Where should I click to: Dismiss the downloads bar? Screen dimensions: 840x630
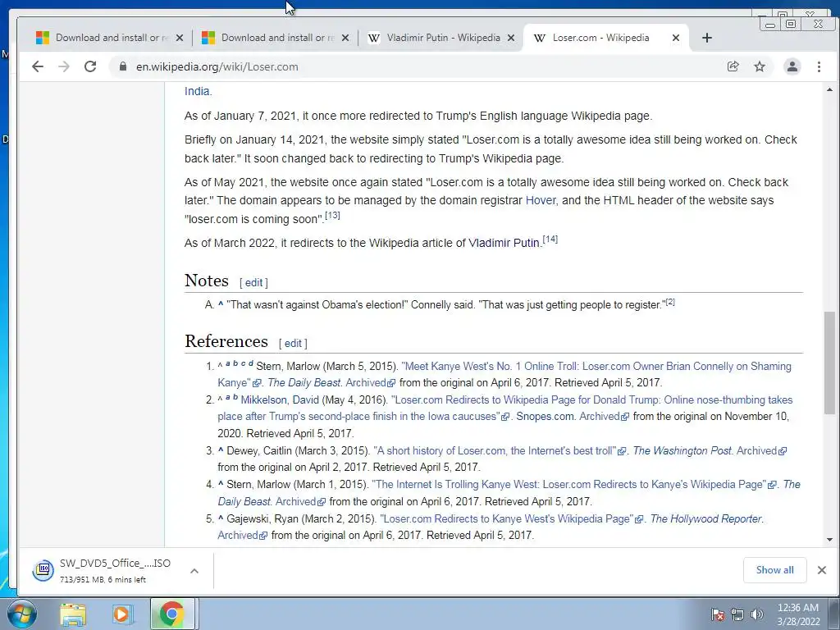point(822,570)
